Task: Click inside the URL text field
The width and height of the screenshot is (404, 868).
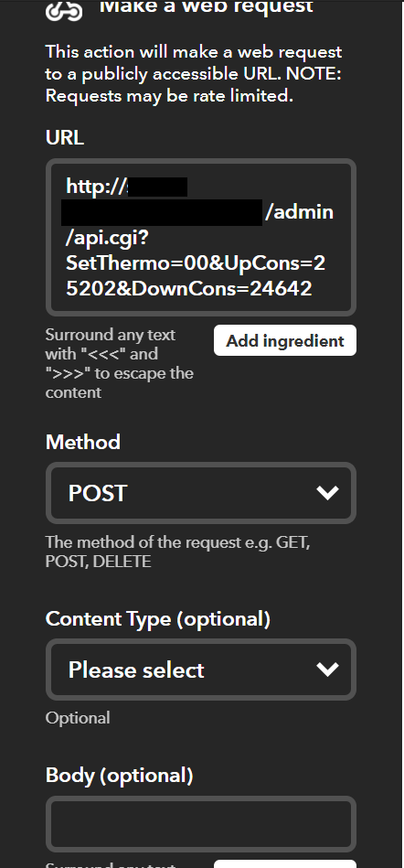Action: pyautogui.click(x=201, y=238)
